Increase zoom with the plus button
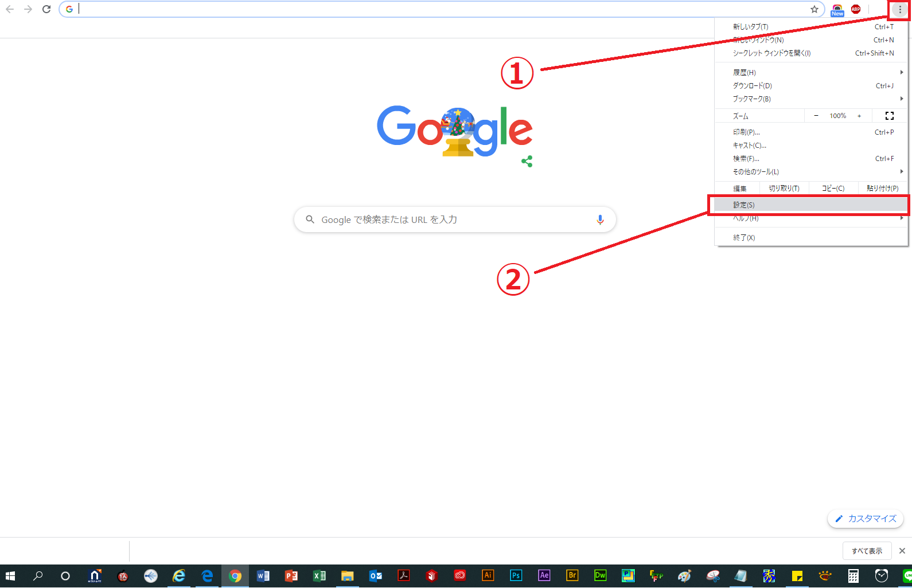Viewport: 912px width, 588px height. tap(859, 116)
